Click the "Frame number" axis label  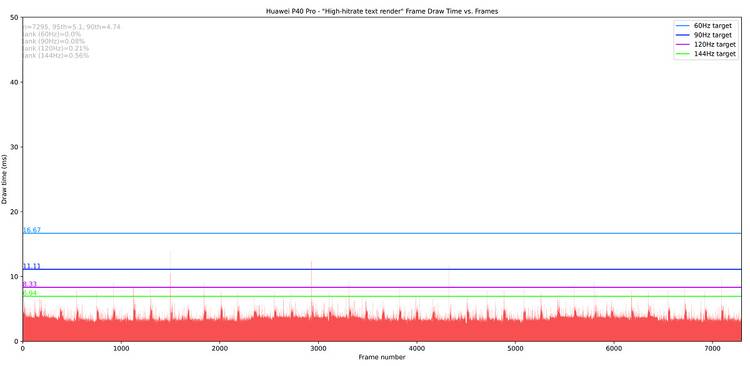tap(382, 357)
